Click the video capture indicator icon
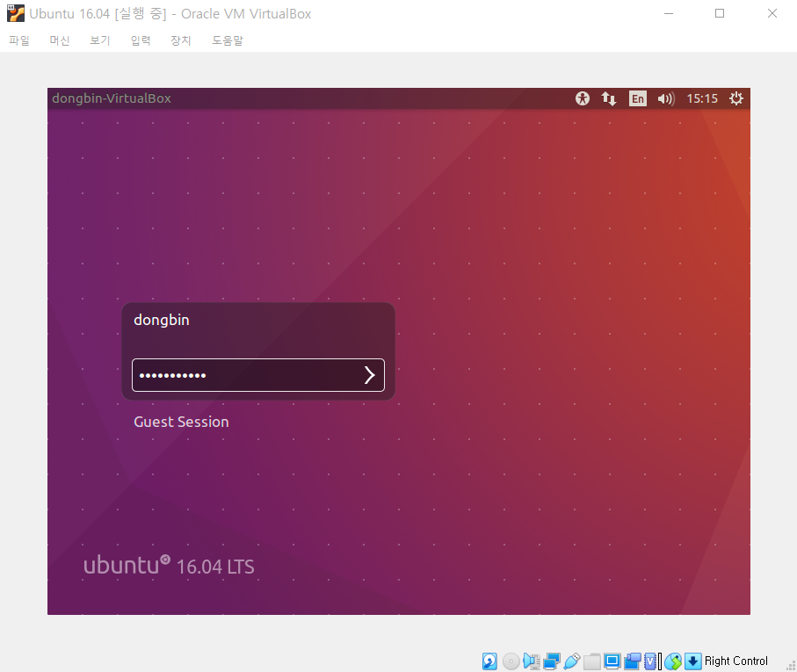Screen dimensions: 797x672 tap(633, 661)
